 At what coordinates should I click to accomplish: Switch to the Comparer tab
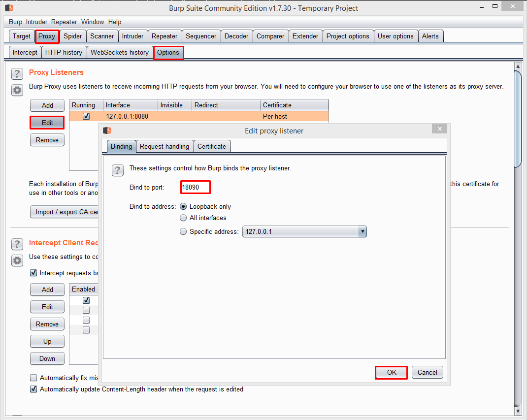click(x=270, y=36)
